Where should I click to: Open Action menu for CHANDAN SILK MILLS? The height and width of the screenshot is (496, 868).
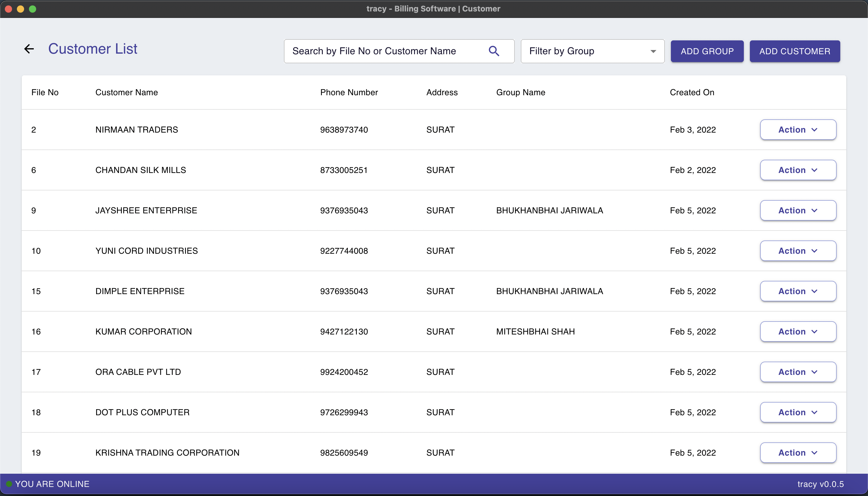click(x=798, y=170)
